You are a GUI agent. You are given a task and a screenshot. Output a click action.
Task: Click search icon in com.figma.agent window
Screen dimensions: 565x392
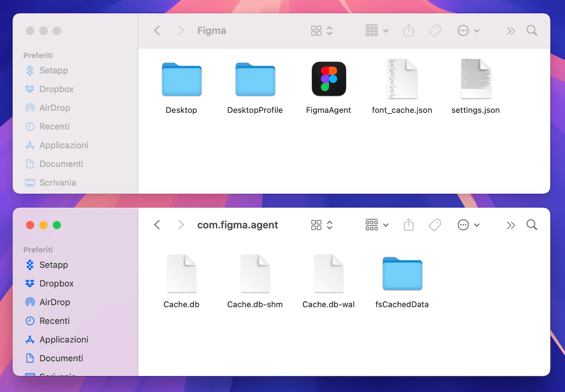[532, 225]
